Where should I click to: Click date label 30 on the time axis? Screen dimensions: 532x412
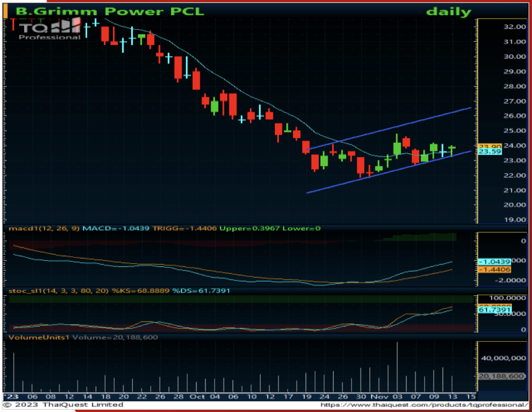click(361, 397)
